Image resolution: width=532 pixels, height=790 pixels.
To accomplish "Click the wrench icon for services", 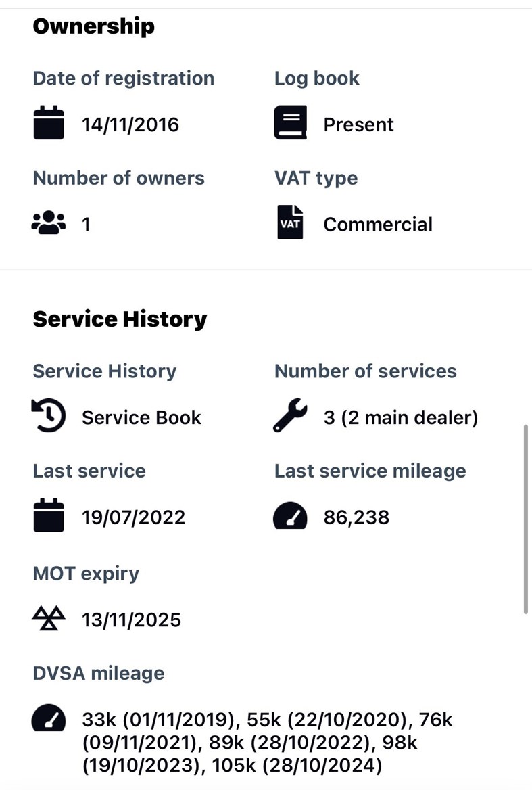I will pyautogui.click(x=290, y=417).
